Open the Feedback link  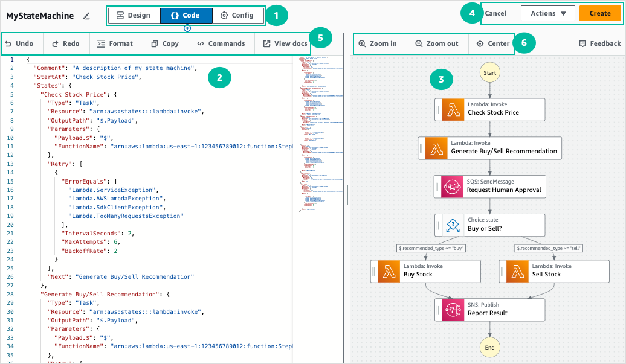(599, 43)
